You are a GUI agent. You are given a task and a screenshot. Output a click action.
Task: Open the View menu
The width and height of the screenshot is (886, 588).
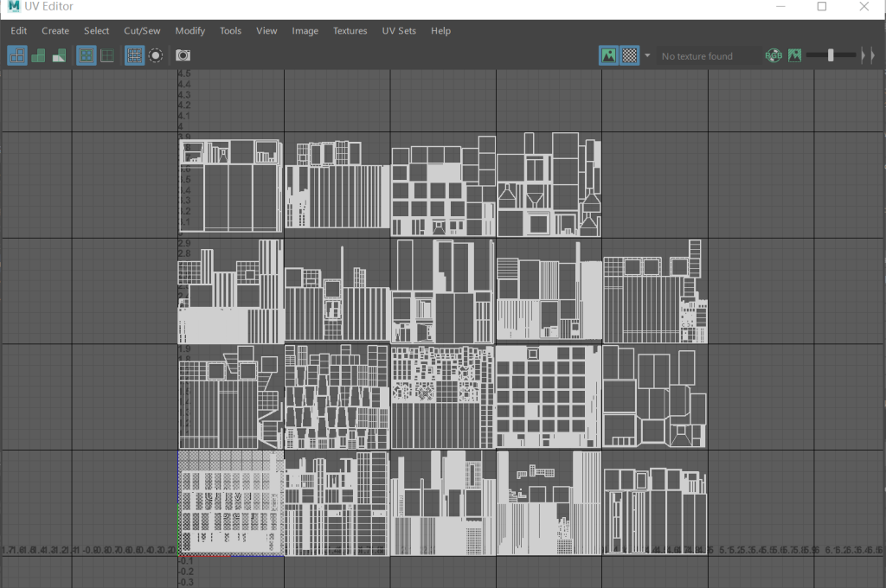pyautogui.click(x=266, y=31)
